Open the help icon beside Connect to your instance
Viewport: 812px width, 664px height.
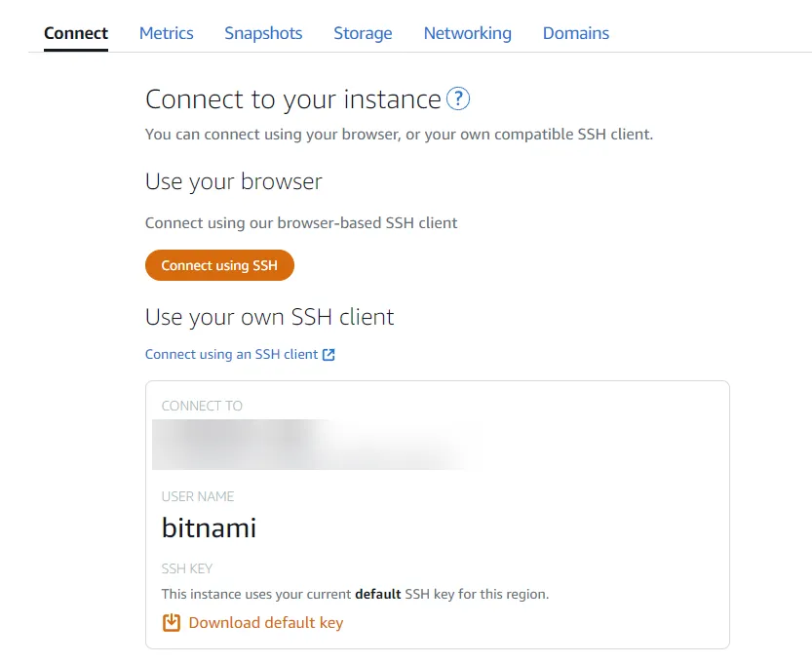(x=458, y=98)
